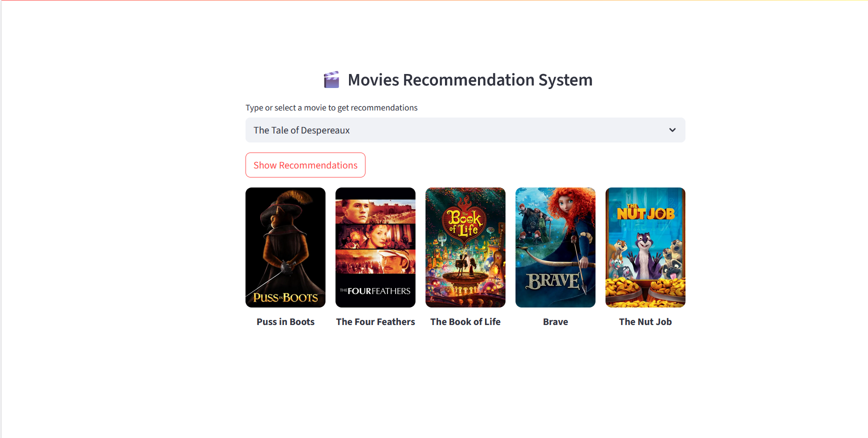868x438 pixels.
Task: Open the Brave movie poster
Action: coord(555,247)
